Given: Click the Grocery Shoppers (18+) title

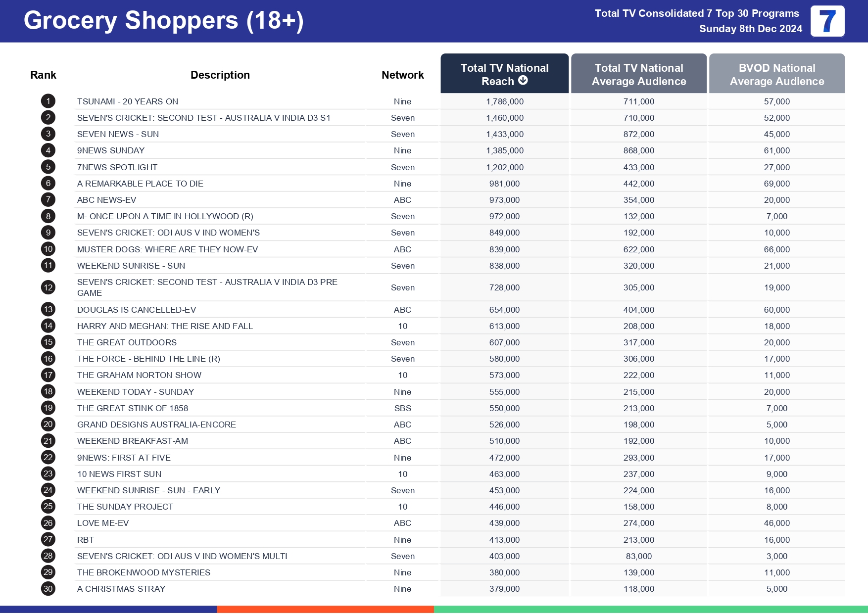Looking at the screenshot, I should point(163,21).
